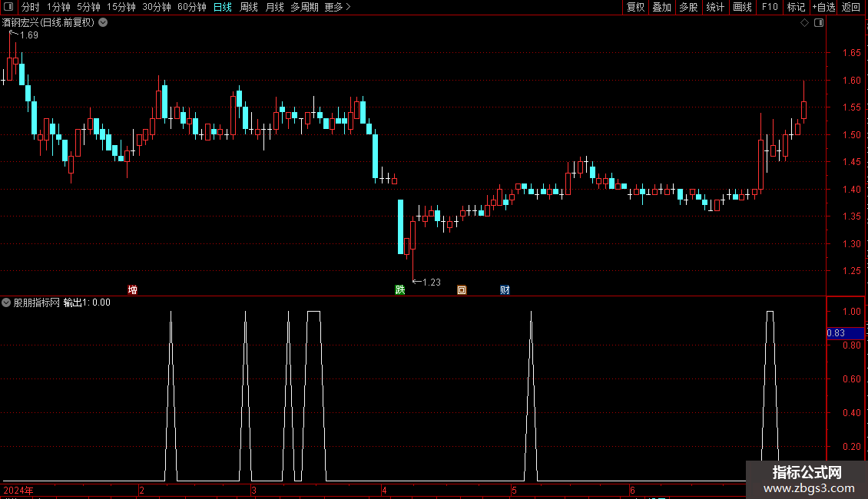Click the green 跌 event marker
The image size is (868, 499).
coord(399,290)
